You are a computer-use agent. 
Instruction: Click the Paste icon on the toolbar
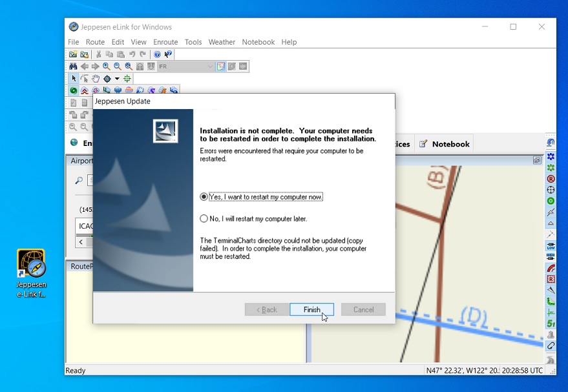pyautogui.click(x=121, y=54)
